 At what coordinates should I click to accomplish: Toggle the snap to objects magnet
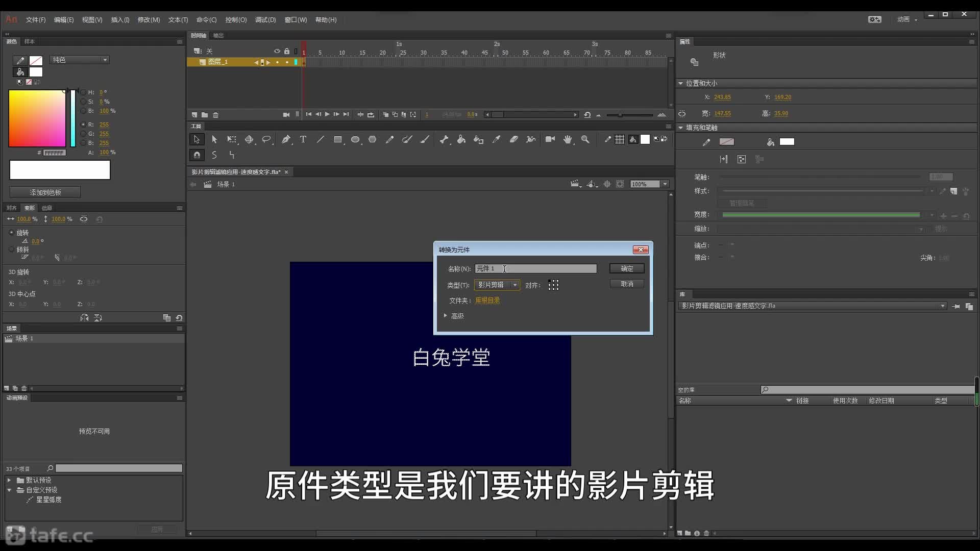[197, 155]
